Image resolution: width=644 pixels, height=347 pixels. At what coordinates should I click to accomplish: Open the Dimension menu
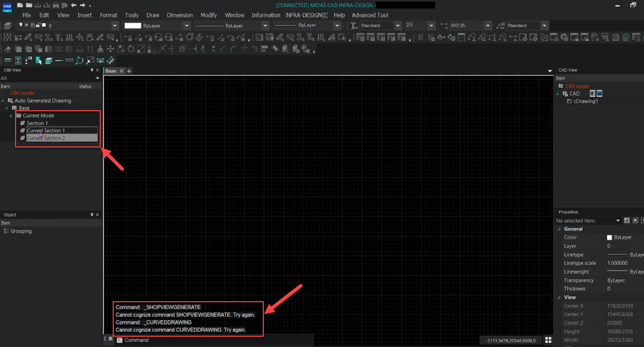pos(179,15)
